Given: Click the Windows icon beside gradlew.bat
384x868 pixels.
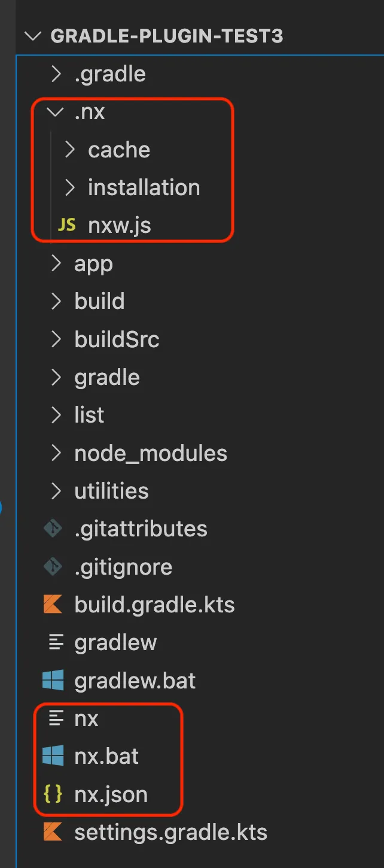Looking at the screenshot, I should (x=53, y=681).
